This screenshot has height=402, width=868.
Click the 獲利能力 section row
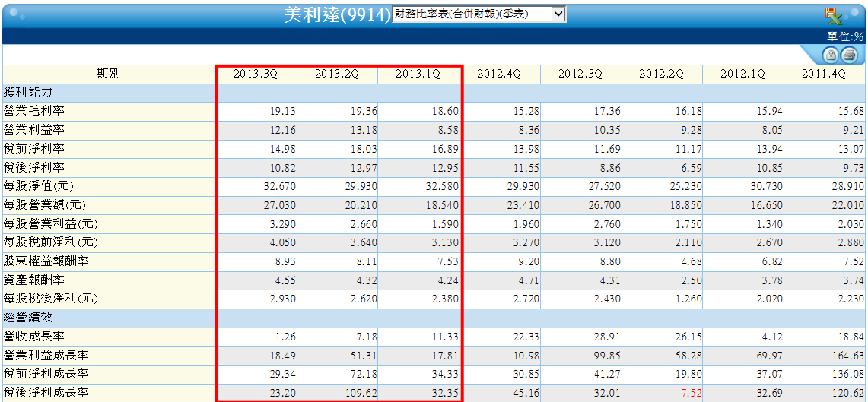[434, 93]
